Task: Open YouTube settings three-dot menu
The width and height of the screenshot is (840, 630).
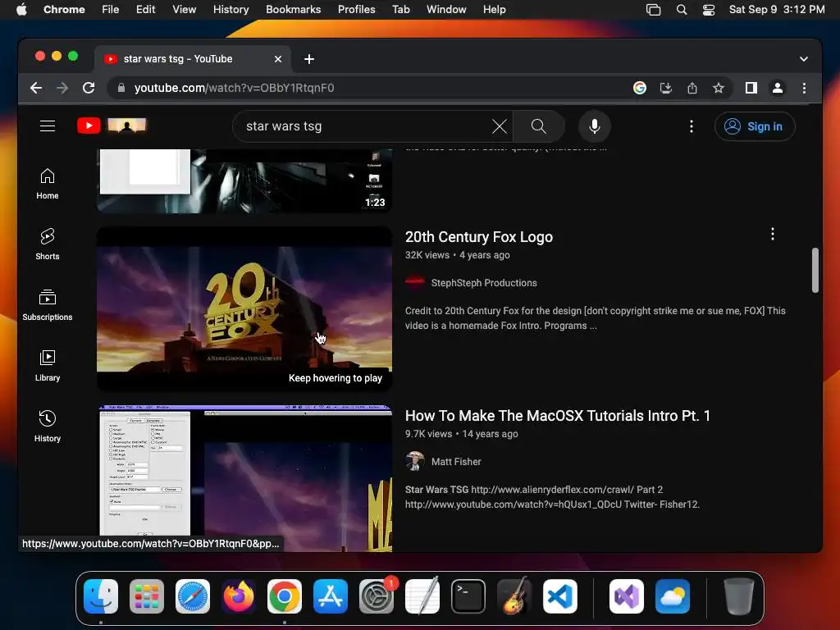Action: coord(691,126)
